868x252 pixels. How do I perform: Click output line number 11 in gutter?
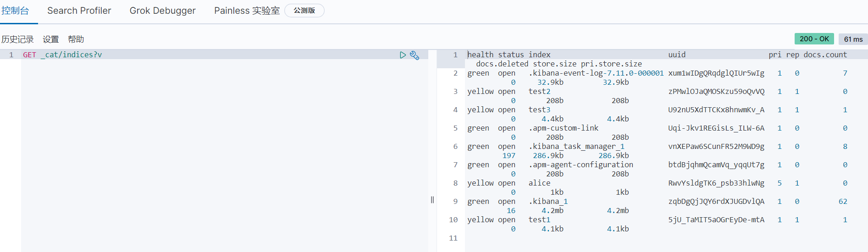[453, 238]
